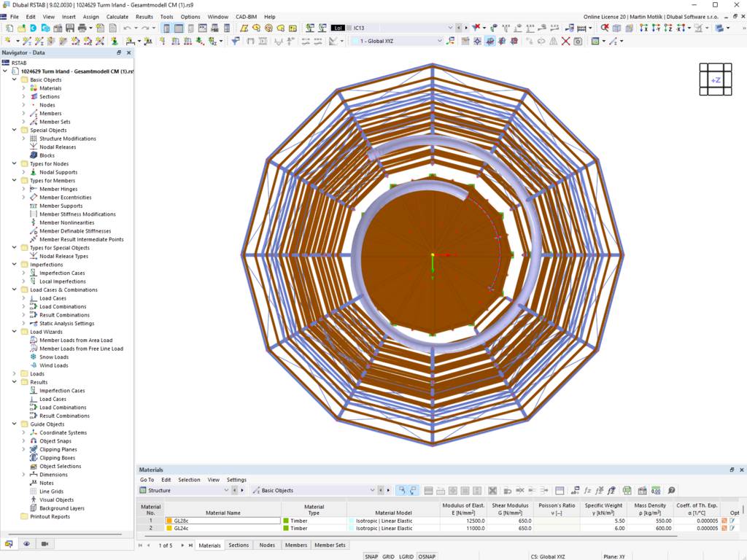Click Settings in the Materials panel menu
The image size is (747, 560).
pyautogui.click(x=236, y=480)
